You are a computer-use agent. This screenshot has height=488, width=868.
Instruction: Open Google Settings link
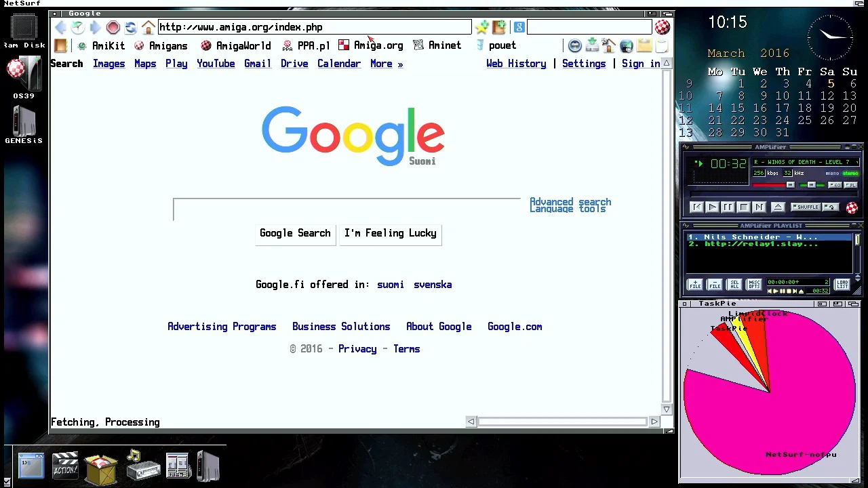pyautogui.click(x=584, y=64)
